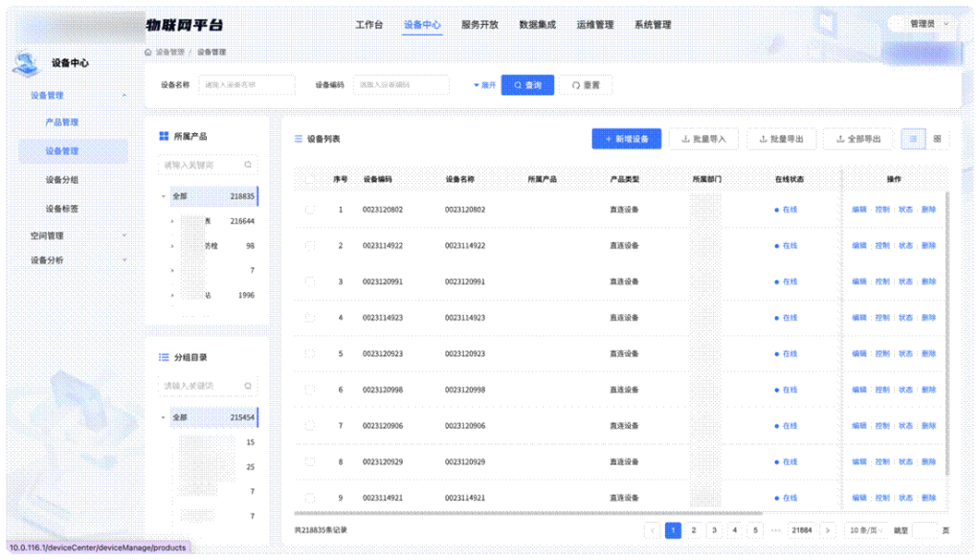This screenshot has width=980, height=560.
Task: Go to previous page arrow
Action: [x=653, y=530]
